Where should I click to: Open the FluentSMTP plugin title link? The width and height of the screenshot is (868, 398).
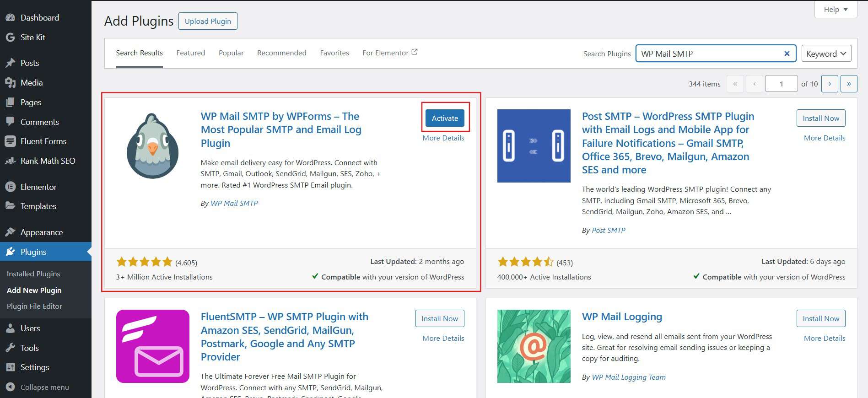pos(284,337)
